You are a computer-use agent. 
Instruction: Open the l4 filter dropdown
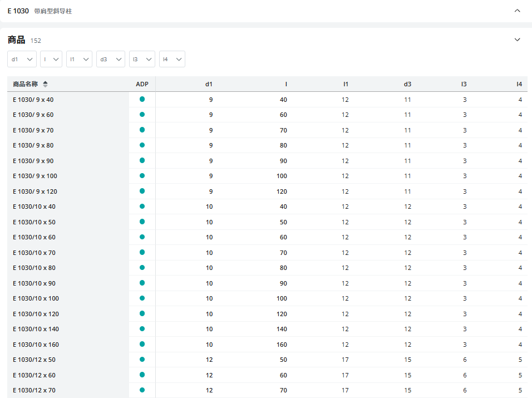pyautogui.click(x=172, y=59)
